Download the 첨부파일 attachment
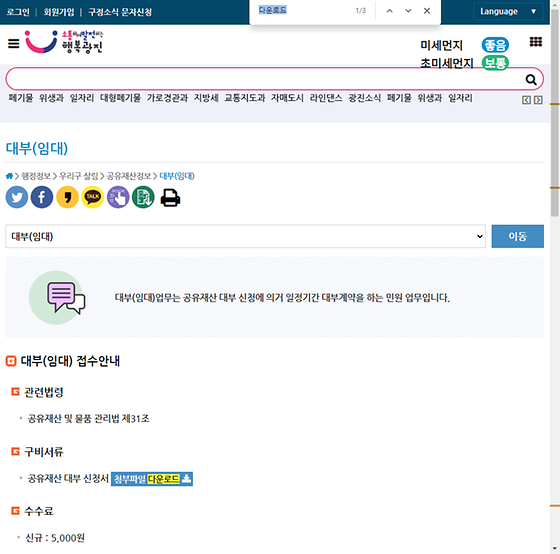The image size is (560, 554). click(152, 479)
